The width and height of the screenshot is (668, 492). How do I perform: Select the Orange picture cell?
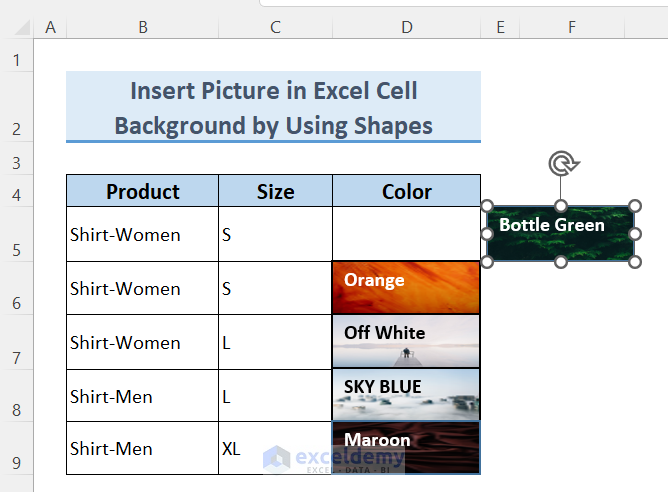click(x=406, y=288)
